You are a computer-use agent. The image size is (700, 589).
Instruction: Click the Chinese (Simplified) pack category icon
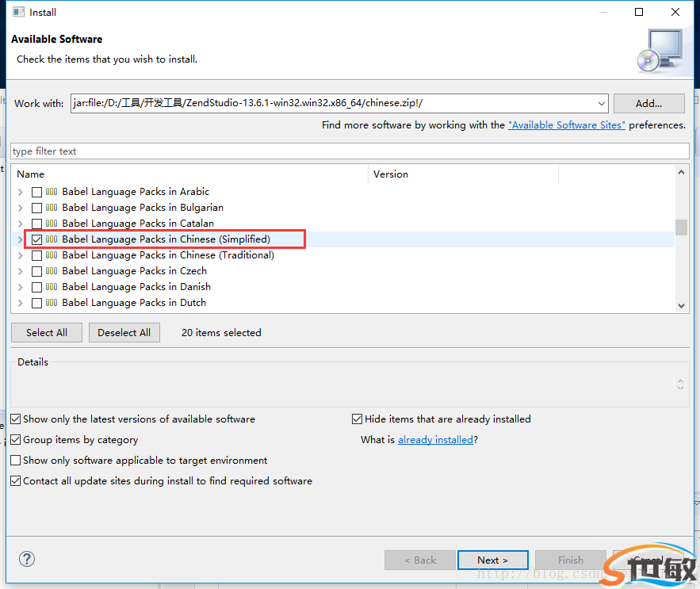point(52,239)
